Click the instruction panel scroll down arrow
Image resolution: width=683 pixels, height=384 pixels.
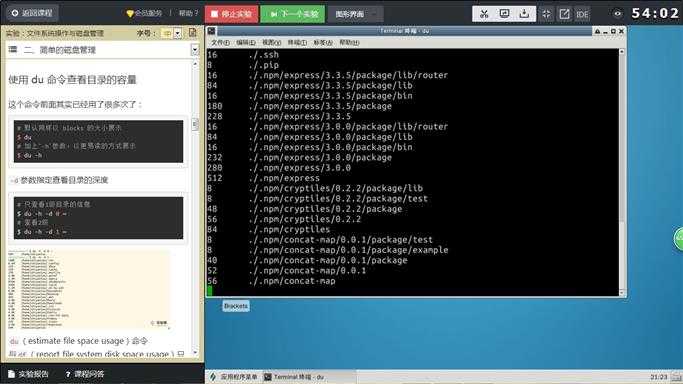[x=195, y=353]
